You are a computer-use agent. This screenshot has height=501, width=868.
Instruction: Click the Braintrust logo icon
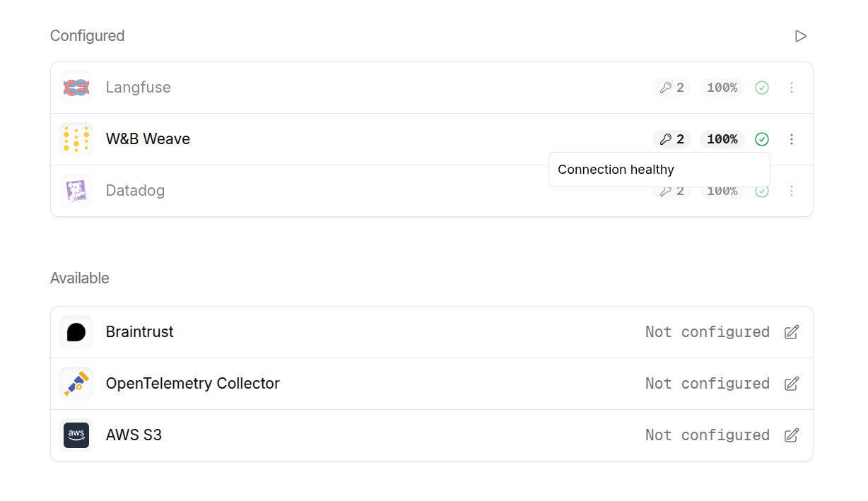click(x=76, y=332)
